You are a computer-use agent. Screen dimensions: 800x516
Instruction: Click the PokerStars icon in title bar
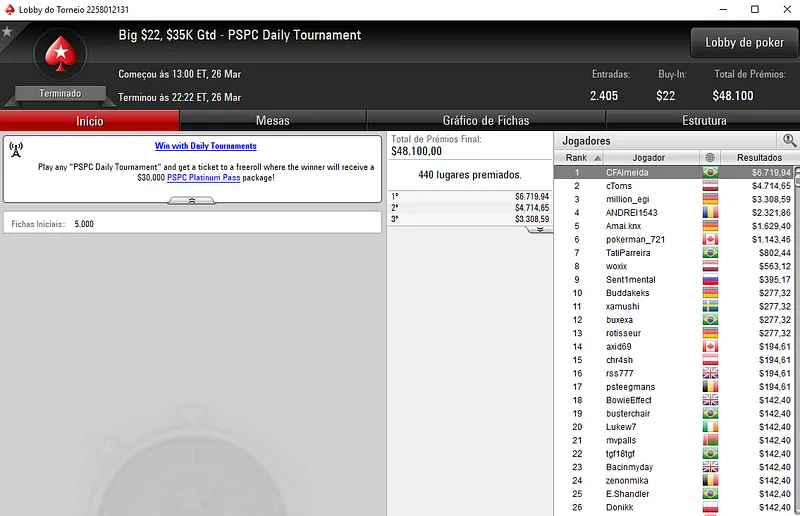point(9,9)
